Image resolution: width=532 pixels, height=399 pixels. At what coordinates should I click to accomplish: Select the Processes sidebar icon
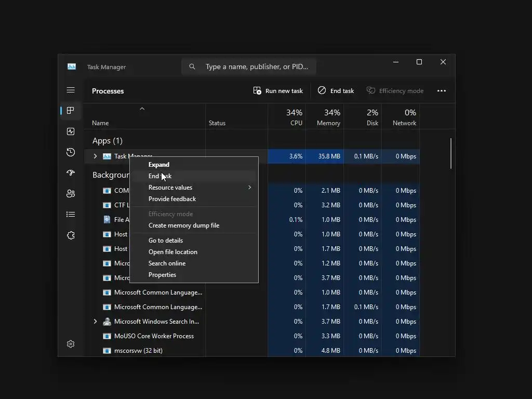pyautogui.click(x=71, y=111)
